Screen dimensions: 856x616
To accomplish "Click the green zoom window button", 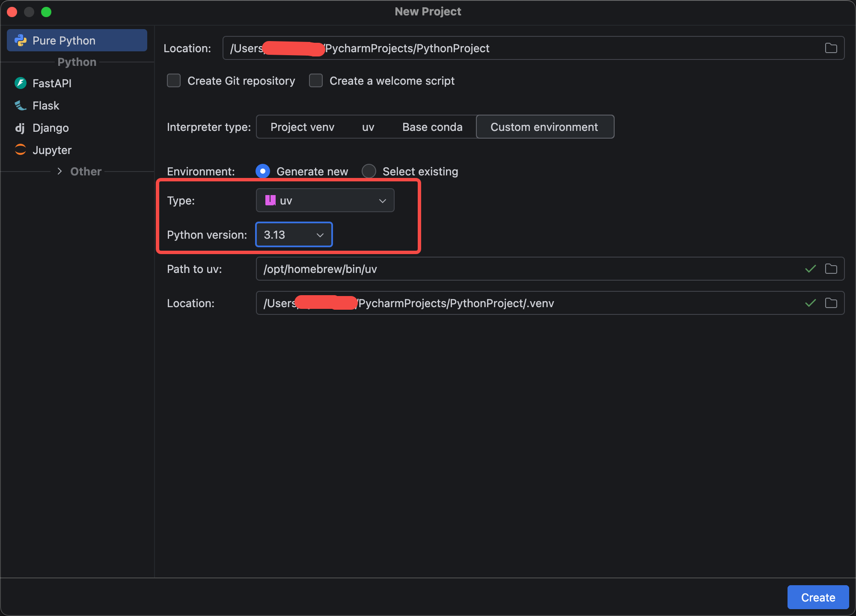I will pos(46,12).
